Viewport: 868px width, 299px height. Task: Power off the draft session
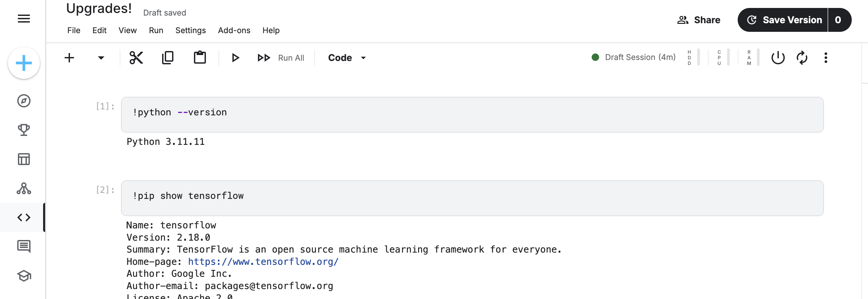[x=778, y=58]
